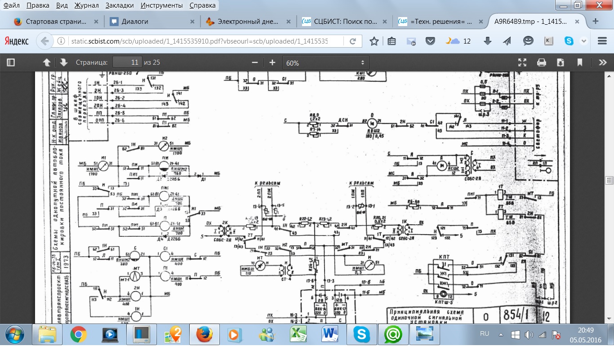Screen dimensions: 614x364
Task: Click the Яндекс button in toolbar
Action: click(17, 41)
